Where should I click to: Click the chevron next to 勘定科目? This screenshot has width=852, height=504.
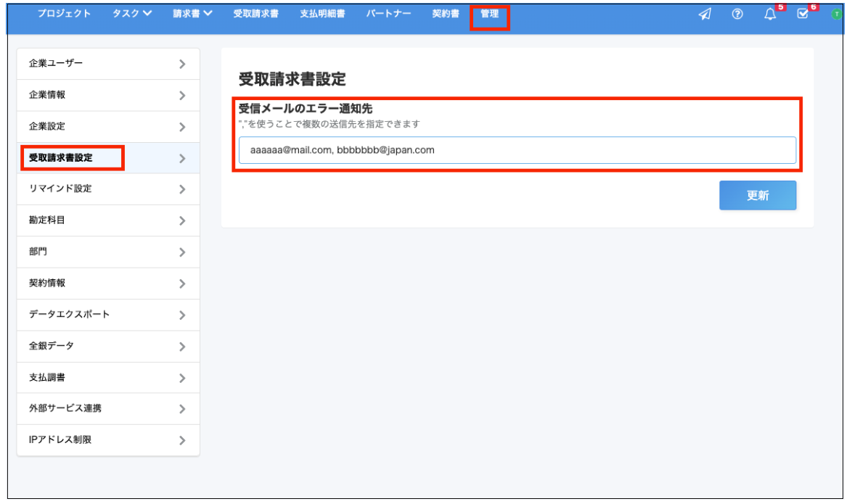click(x=182, y=221)
